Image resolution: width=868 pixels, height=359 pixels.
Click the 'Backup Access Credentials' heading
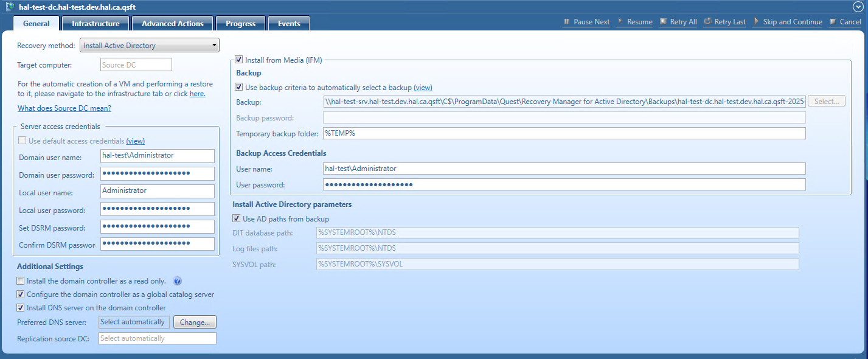(x=281, y=153)
